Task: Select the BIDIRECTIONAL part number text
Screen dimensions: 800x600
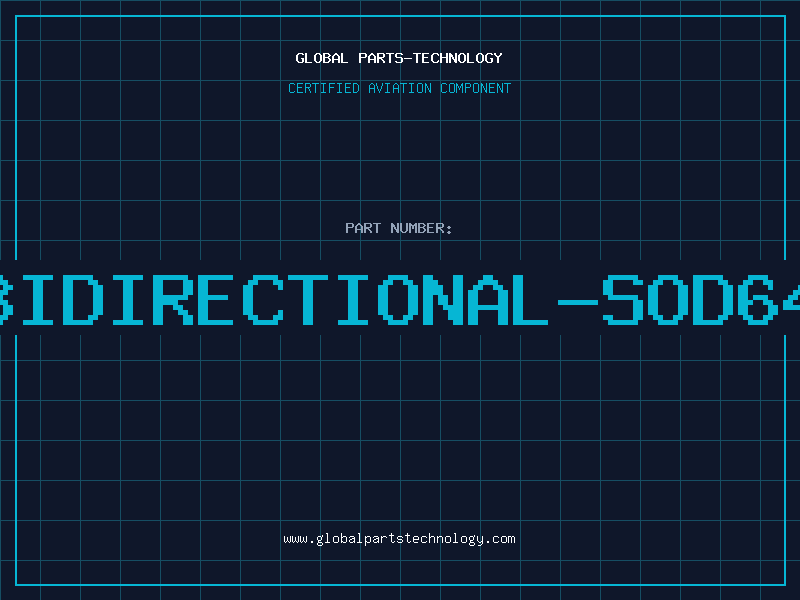Action: (x=274, y=300)
